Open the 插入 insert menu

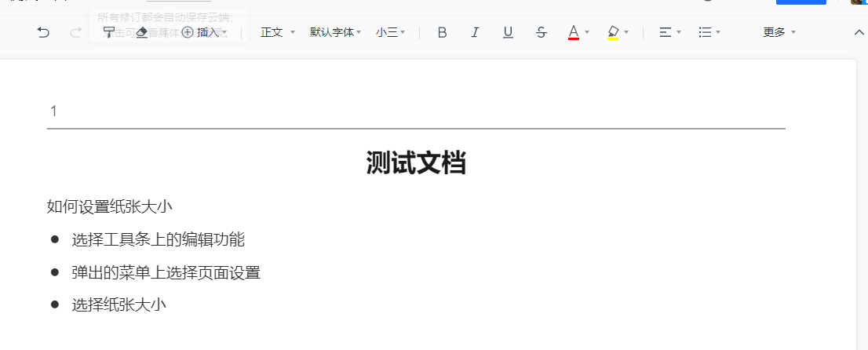[x=204, y=32]
